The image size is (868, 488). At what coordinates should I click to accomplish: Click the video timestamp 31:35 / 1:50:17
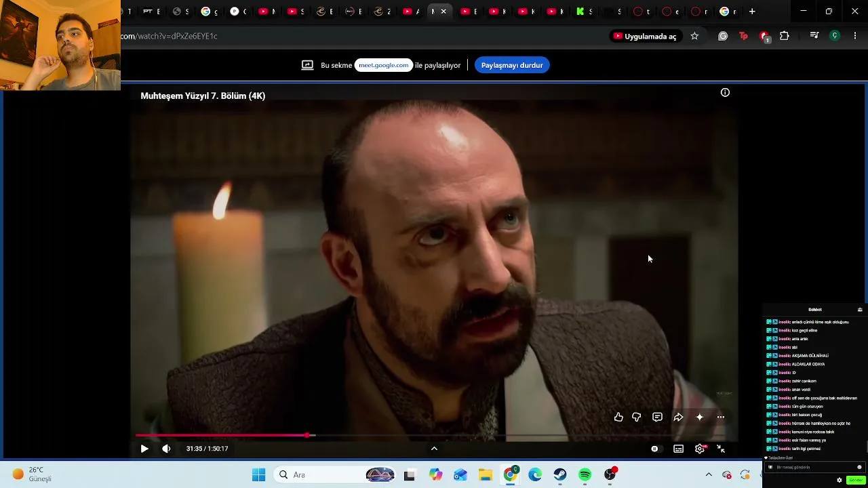point(207,449)
